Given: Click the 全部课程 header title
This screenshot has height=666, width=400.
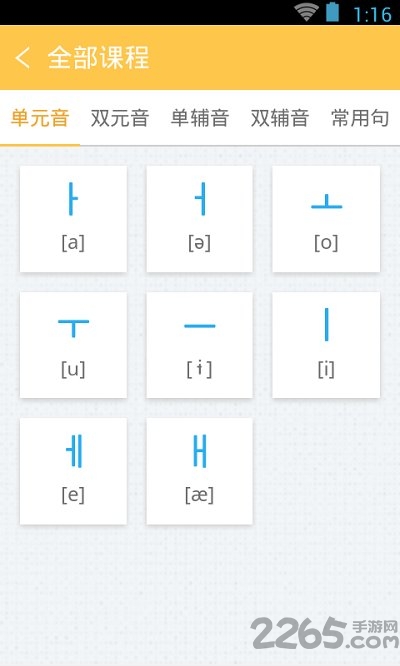Looking at the screenshot, I should [99, 57].
